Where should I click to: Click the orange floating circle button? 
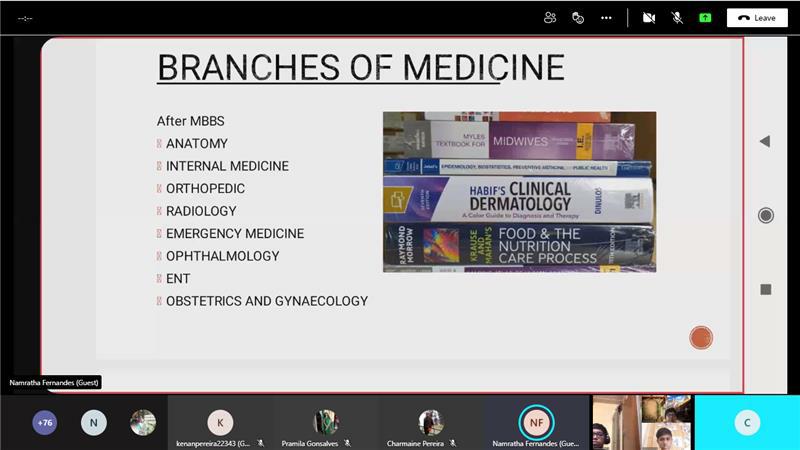pyautogui.click(x=701, y=338)
